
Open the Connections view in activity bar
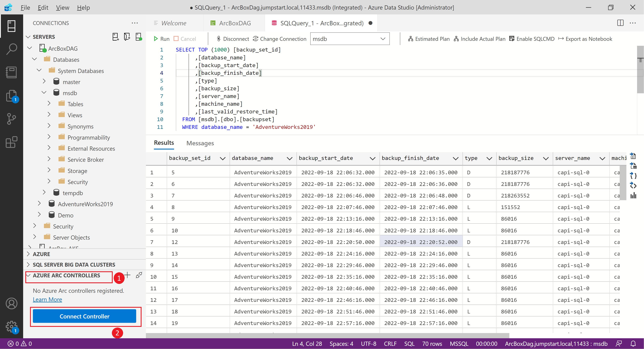(12, 26)
